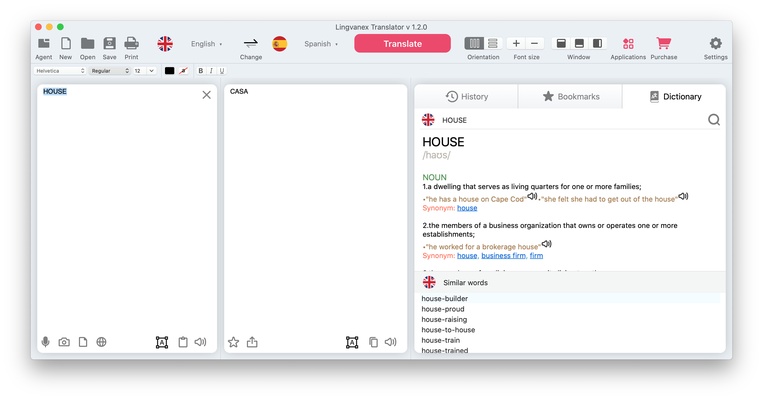Screen dimensions: 763x400
Task: Select 'house-proud' in Similar words
Action: [443, 309]
